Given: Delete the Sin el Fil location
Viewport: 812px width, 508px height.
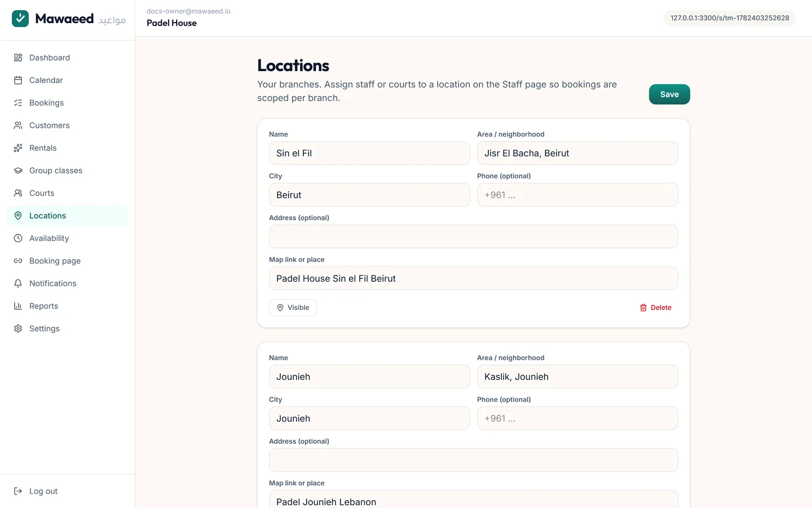Looking at the screenshot, I should [655, 308].
